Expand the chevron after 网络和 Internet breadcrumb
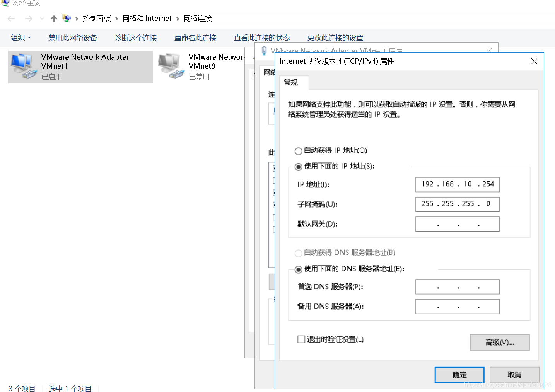The width and height of the screenshot is (555, 392). (x=178, y=19)
